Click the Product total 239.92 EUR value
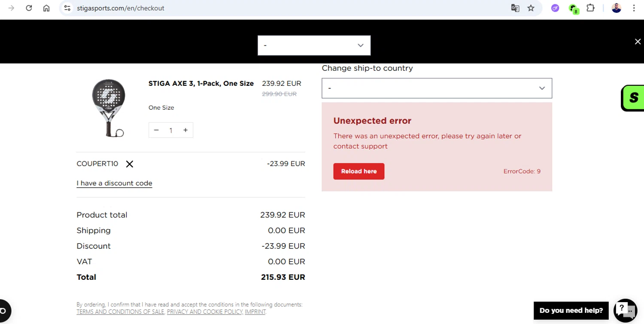Screen dimensions: 644x324 coord(283,215)
